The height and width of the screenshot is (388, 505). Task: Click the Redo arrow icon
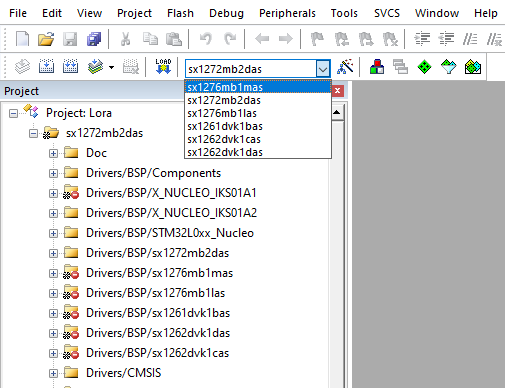click(x=230, y=39)
